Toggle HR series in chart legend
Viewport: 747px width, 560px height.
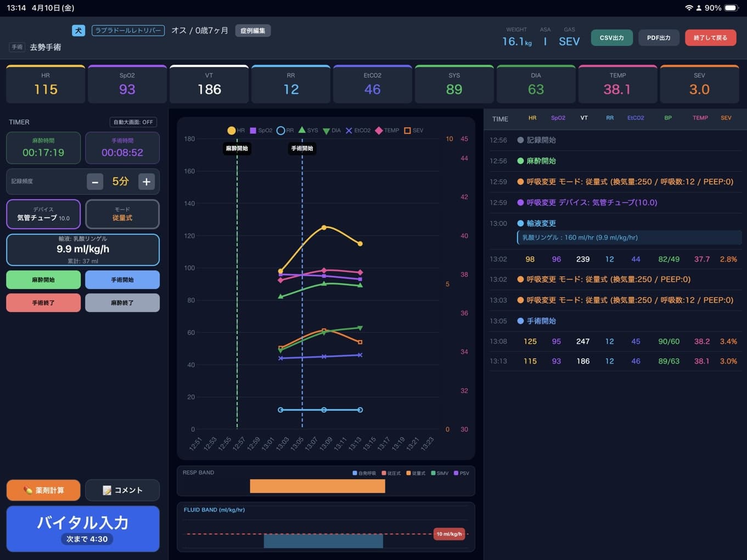point(236,131)
